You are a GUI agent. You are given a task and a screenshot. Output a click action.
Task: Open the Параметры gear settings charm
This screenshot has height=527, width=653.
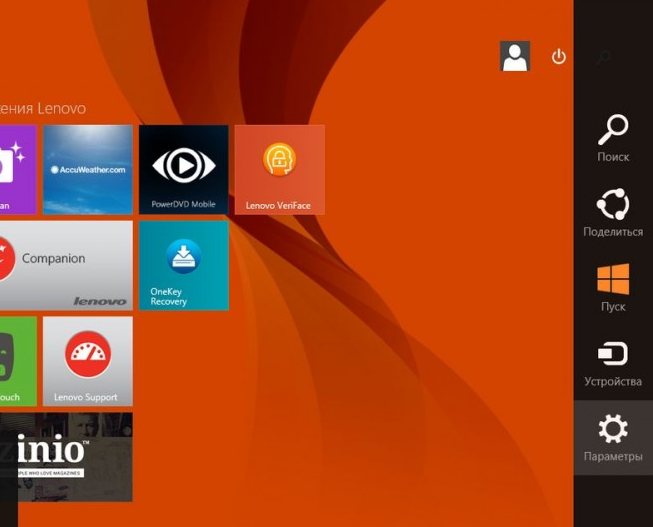tap(612, 438)
